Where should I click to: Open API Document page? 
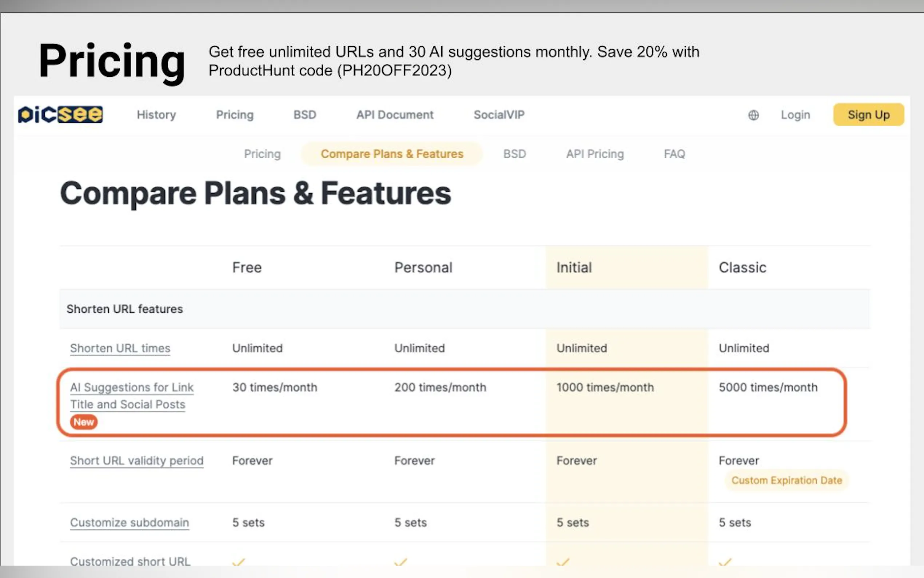pyautogui.click(x=395, y=115)
